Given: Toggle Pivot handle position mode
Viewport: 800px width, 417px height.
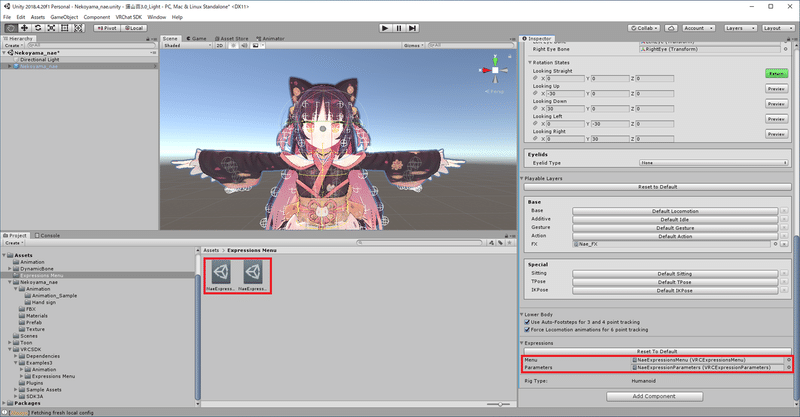Looking at the screenshot, I should pyautogui.click(x=107, y=28).
